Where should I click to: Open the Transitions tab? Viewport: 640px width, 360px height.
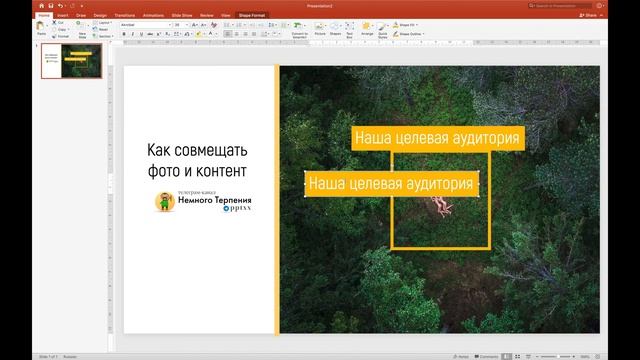click(x=125, y=15)
